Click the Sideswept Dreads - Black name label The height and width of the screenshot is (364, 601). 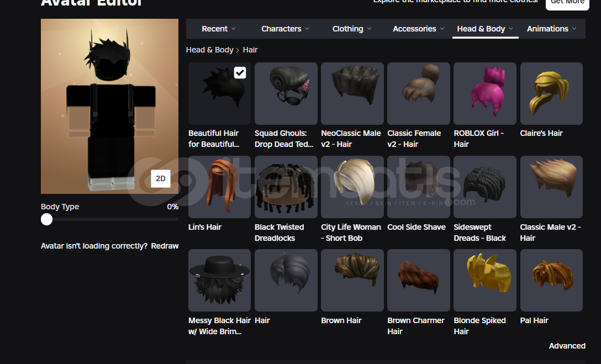tap(480, 233)
